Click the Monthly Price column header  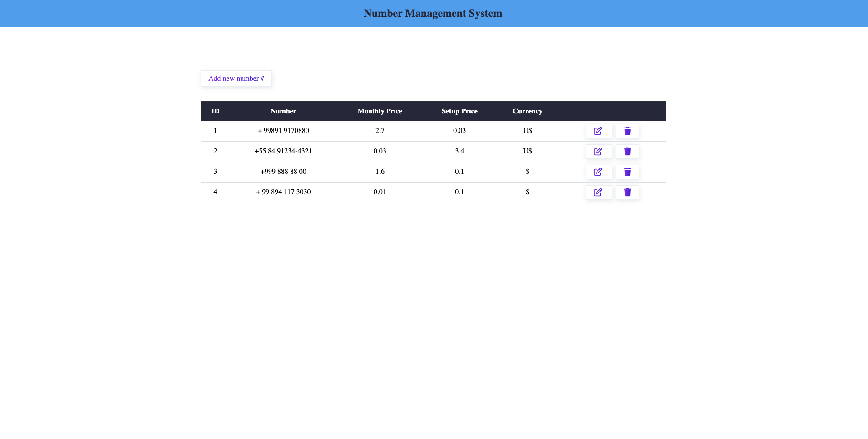[380, 111]
